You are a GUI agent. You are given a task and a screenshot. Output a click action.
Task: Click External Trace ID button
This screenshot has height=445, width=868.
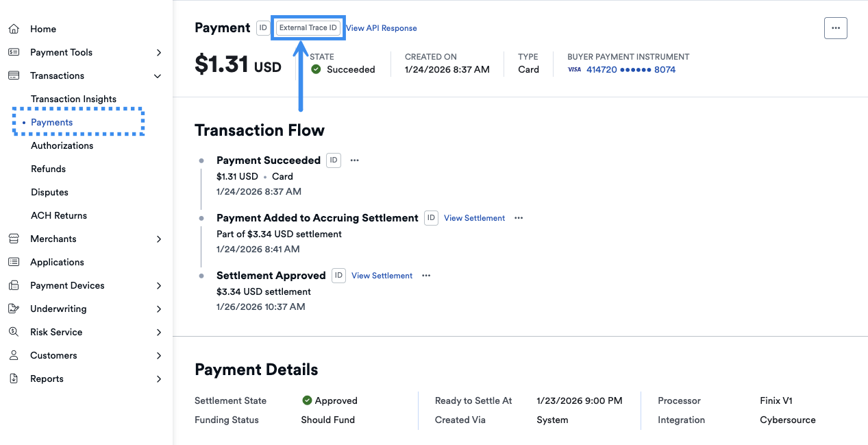pyautogui.click(x=308, y=28)
